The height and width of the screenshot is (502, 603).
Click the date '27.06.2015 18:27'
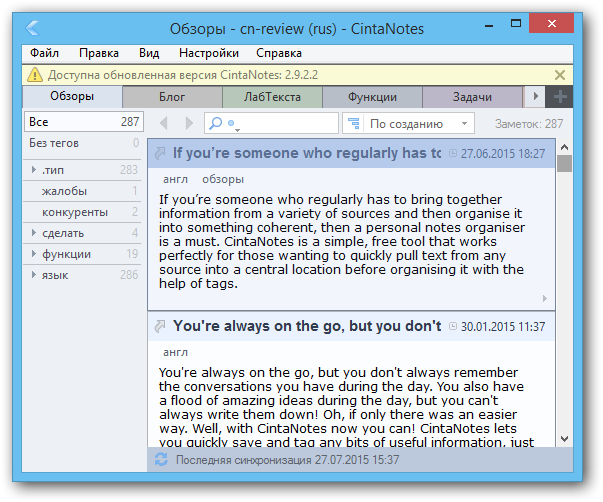[x=503, y=153]
